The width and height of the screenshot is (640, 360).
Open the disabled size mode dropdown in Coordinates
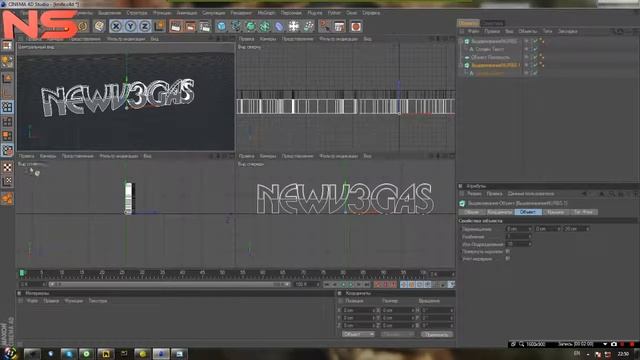point(398,334)
